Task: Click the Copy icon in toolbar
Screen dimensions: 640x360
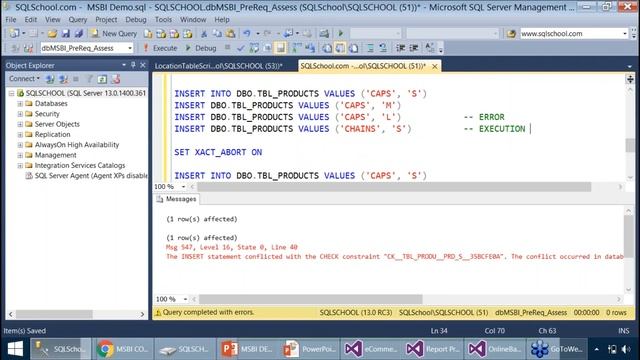Action: 217,33
